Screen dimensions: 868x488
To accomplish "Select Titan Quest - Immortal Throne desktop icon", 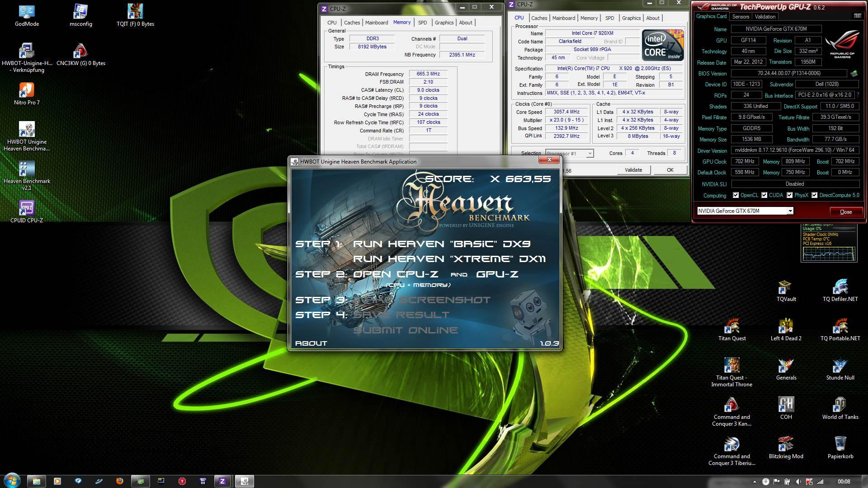I will click(x=732, y=372).
